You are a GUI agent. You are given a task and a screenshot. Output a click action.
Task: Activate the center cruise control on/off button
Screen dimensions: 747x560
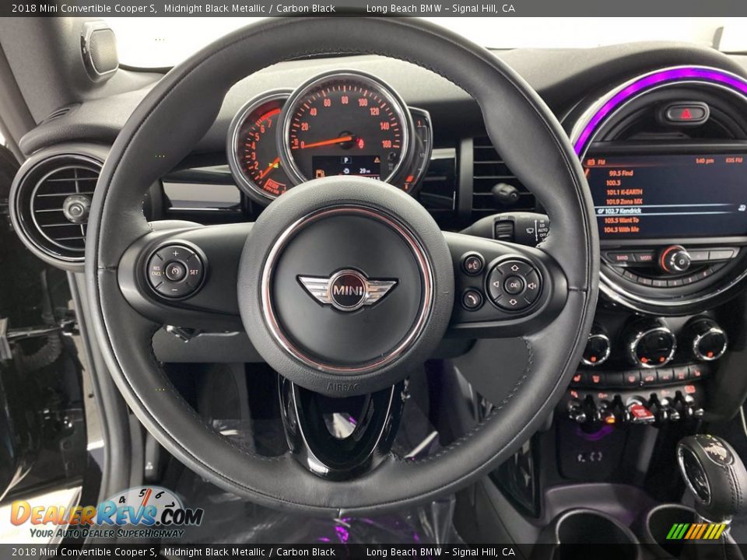(x=175, y=271)
